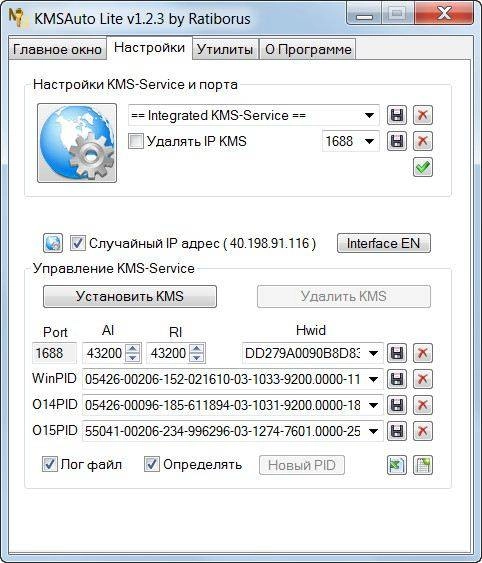
Task: Minimize the KMSAuto Lite window
Action: [x=364, y=14]
